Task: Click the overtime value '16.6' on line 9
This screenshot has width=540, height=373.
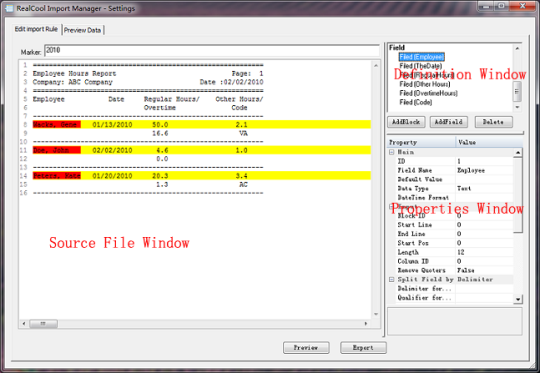Action: point(160,133)
